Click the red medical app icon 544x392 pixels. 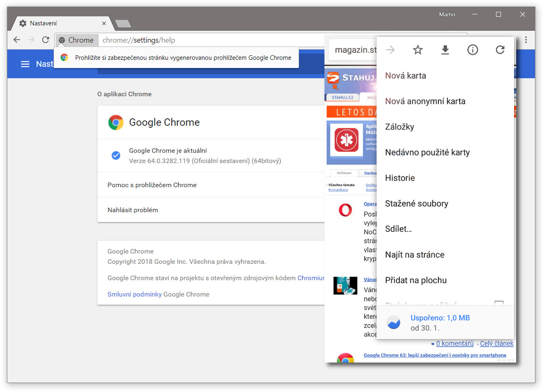tap(346, 140)
